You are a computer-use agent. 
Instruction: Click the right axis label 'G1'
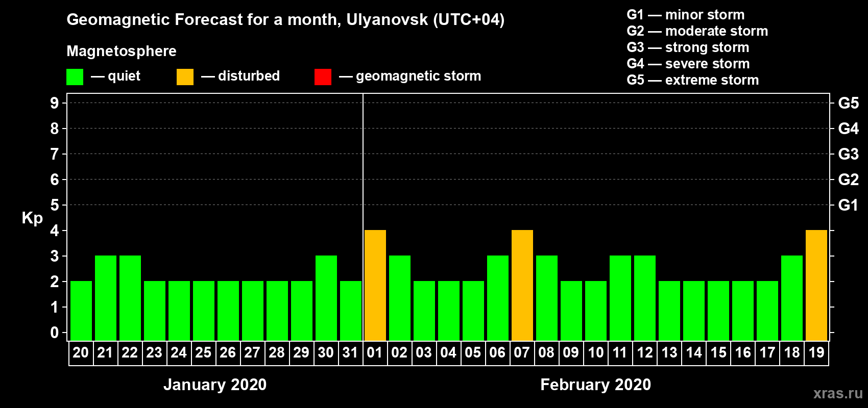click(x=849, y=205)
